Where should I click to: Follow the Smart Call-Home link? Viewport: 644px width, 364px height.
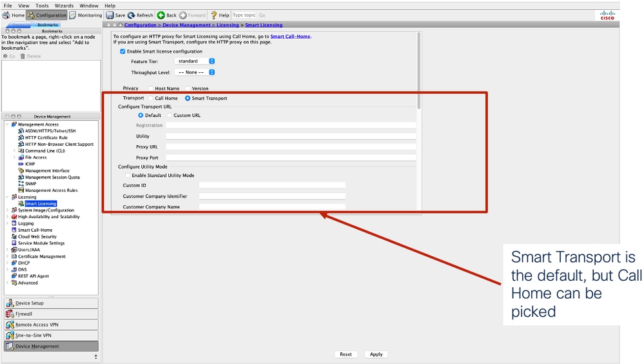coord(290,36)
